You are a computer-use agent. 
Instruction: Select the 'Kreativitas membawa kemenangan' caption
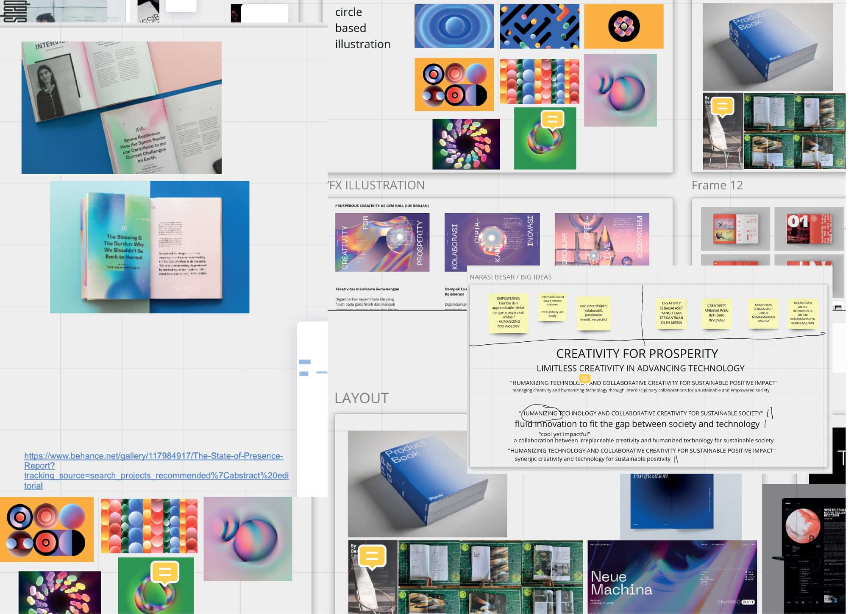(x=367, y=289)
